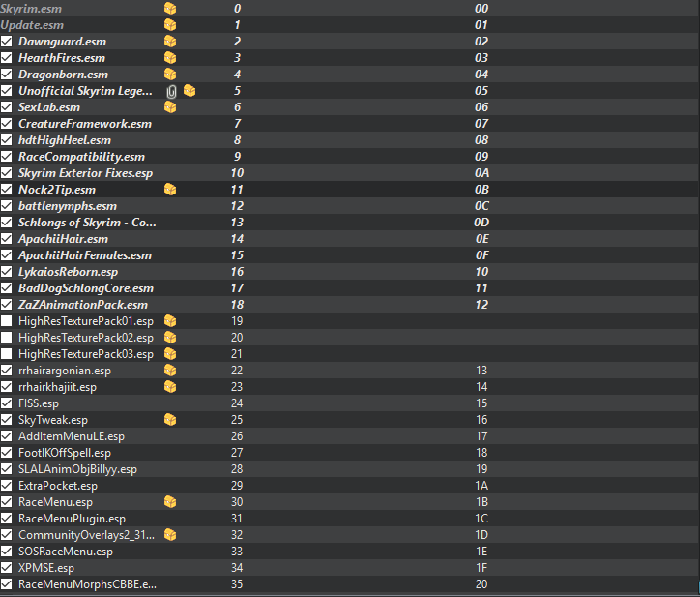
Task: Click the archive icon on rrhairkhajiit.esp row
Action: [170, 386]
